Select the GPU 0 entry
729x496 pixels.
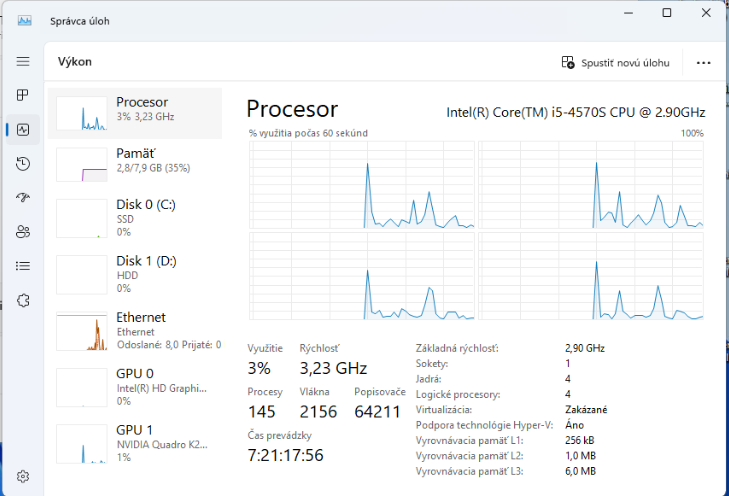click(x=135, y=387)
